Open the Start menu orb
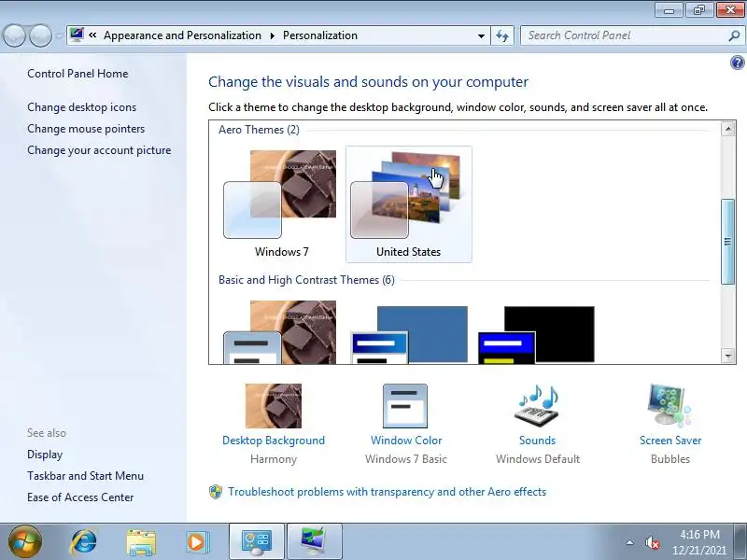Image resolution: width=747 pixels, height=560 pixels. click(24, 541)
